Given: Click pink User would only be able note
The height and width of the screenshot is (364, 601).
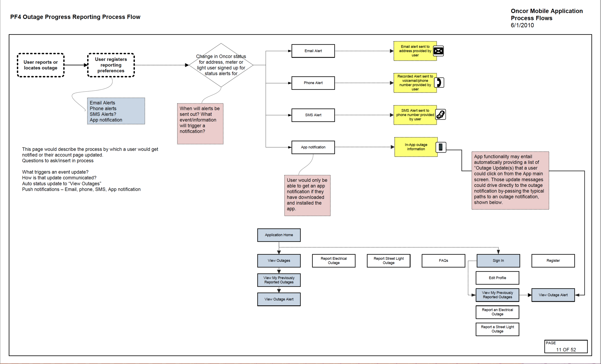Looking at the screenshot, I should [x=307, y=196].
